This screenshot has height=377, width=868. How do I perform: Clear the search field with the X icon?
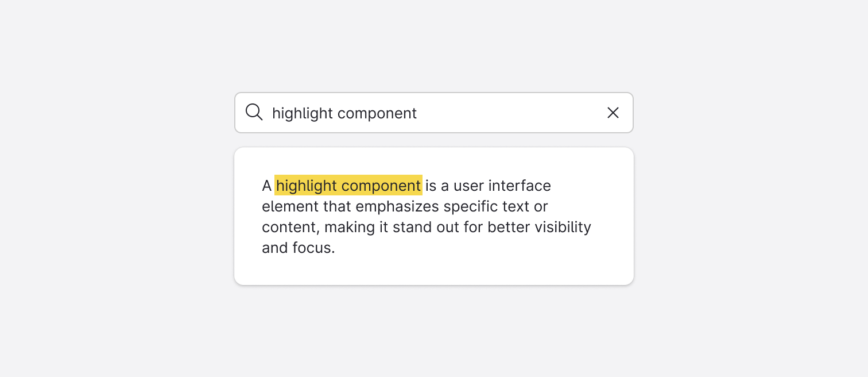[613, 113]
